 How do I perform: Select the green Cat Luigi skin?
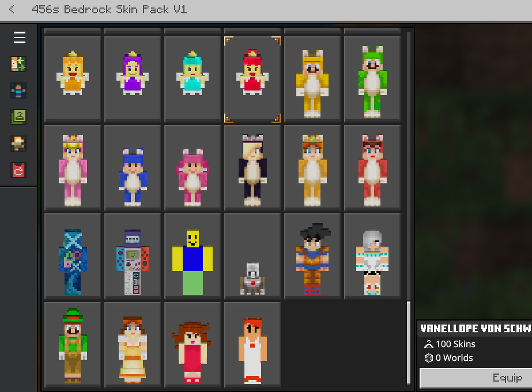click(x=372, y=80)
